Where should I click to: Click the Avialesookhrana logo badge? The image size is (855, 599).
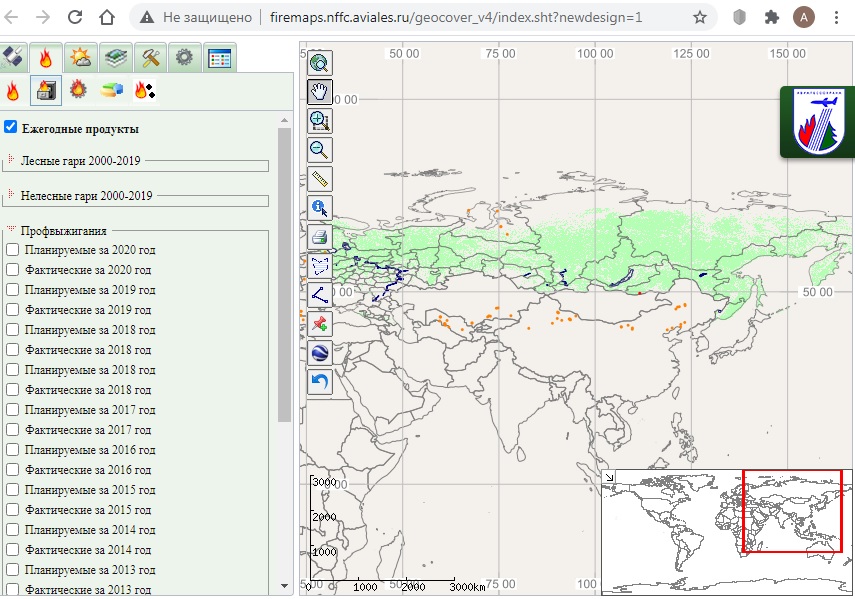click(x=817, y=121)
